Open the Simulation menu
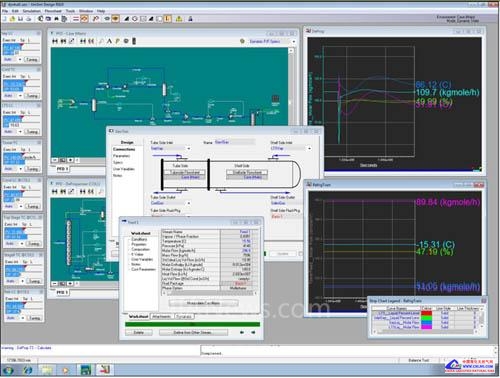Viewport: 500px width, 378px height. coord(32,11)
